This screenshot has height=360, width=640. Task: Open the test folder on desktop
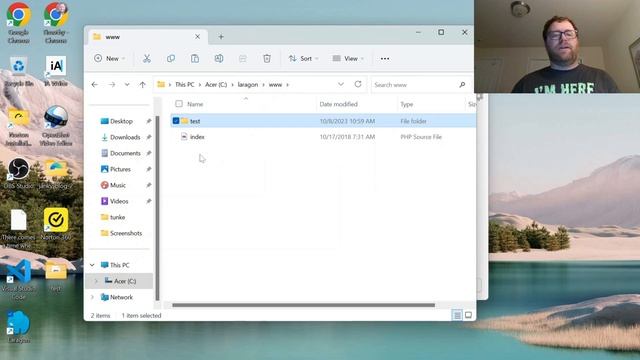pos(56,277)
